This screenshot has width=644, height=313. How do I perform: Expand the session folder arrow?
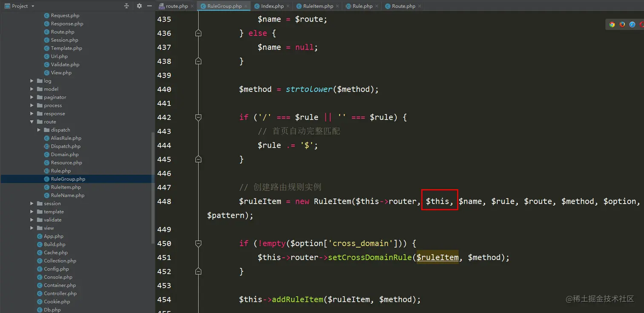pyautogui.click(x=32, y=204)
